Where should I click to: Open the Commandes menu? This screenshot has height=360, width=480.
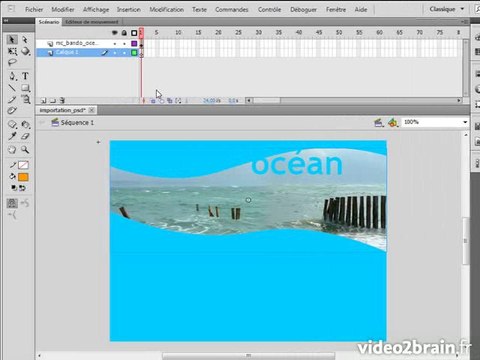232,9
